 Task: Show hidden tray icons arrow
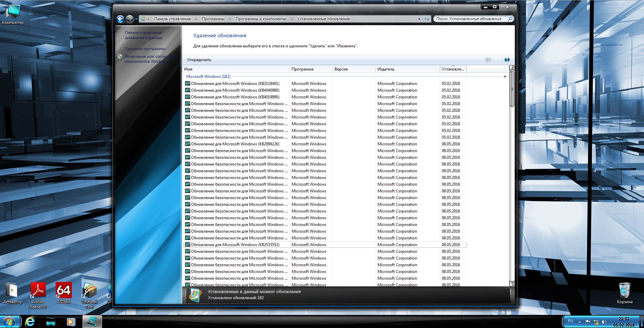[580, 322]
